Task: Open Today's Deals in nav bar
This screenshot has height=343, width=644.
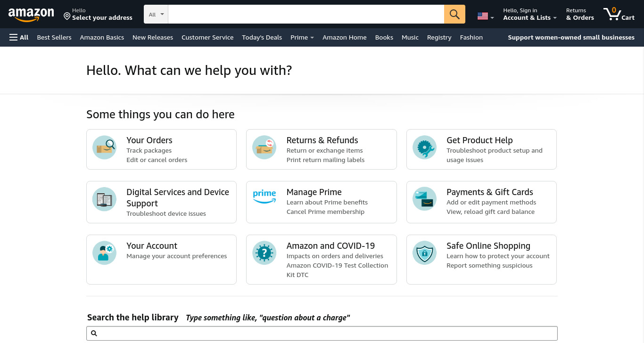Action: tap(262, 37)
